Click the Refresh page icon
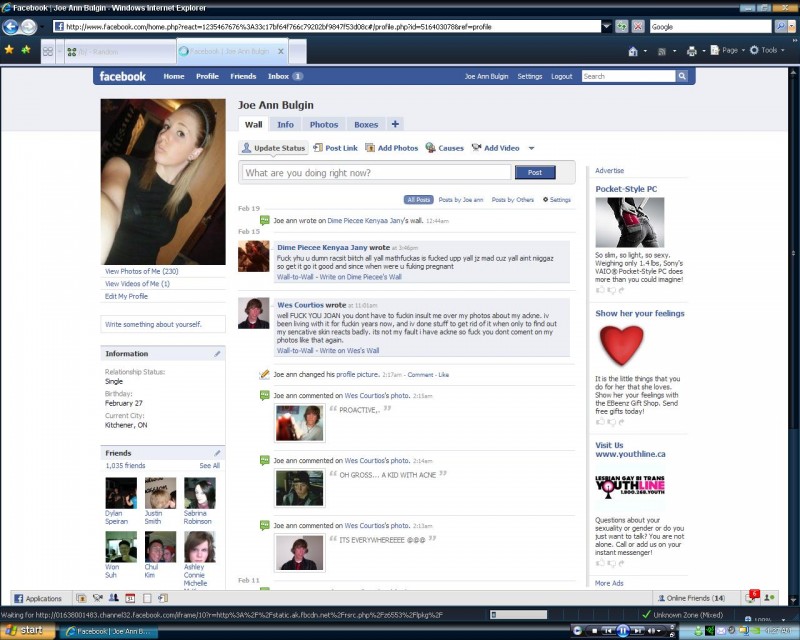The width and height of the screenshot is (800, 640). 621,27
